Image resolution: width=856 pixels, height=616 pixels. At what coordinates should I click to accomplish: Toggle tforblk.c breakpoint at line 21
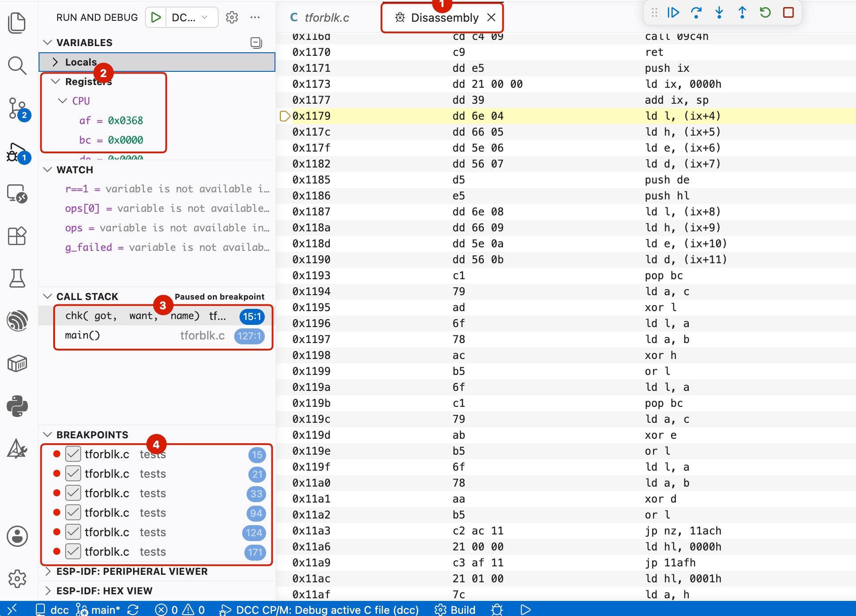pos(73,474)
